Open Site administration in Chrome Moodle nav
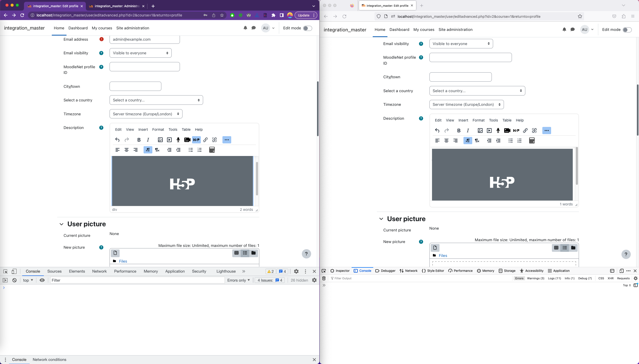Screen dimensions: 639x364 133,28
